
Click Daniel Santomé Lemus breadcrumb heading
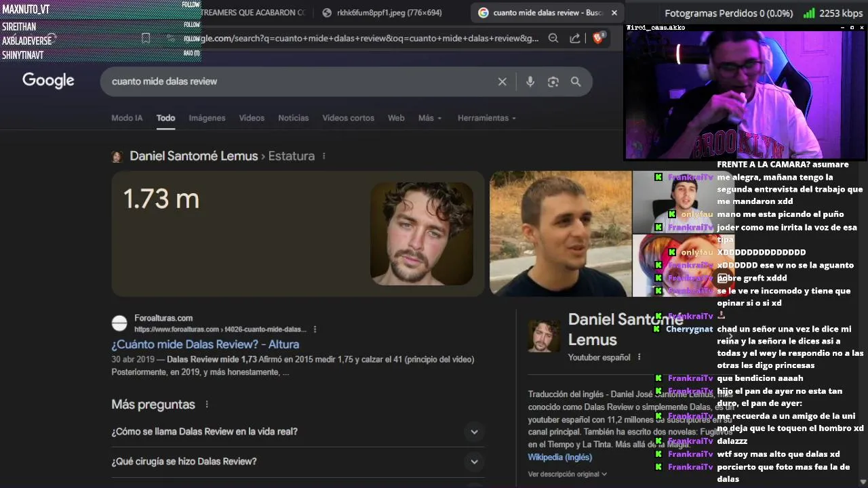(x=194, y=156)
